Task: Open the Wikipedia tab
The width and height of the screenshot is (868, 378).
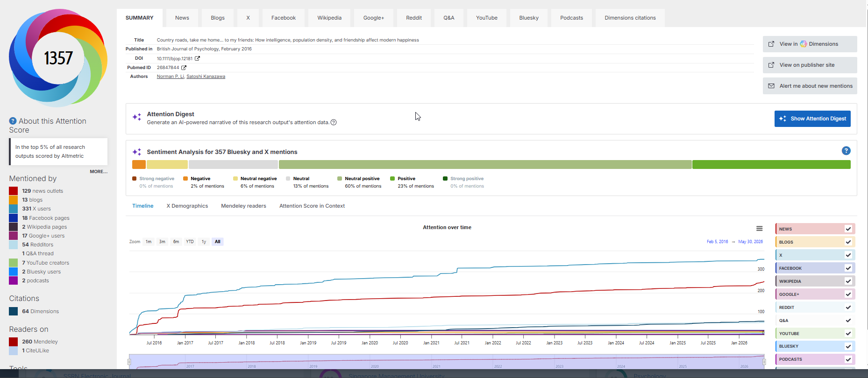Action: pos(329,18)
